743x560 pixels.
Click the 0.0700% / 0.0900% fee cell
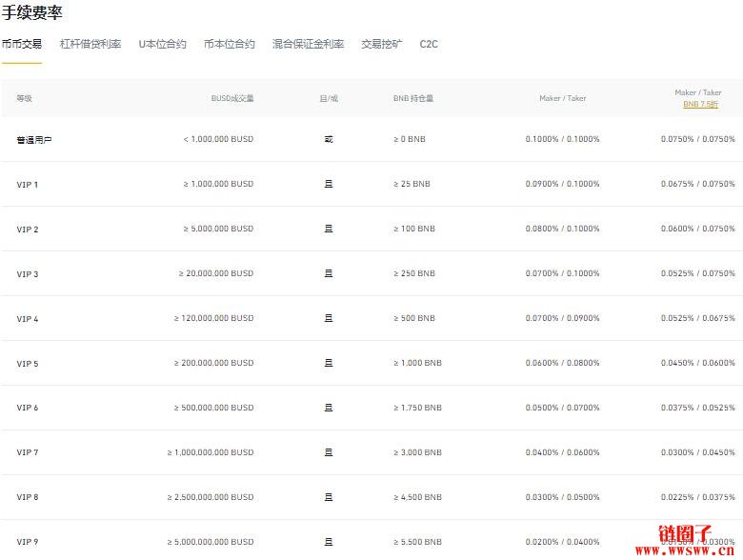[562, 318]
